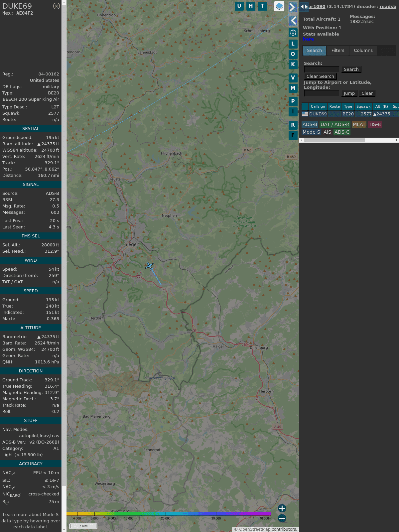
Task: Click the F map button
Action: [x=293, y=135]
